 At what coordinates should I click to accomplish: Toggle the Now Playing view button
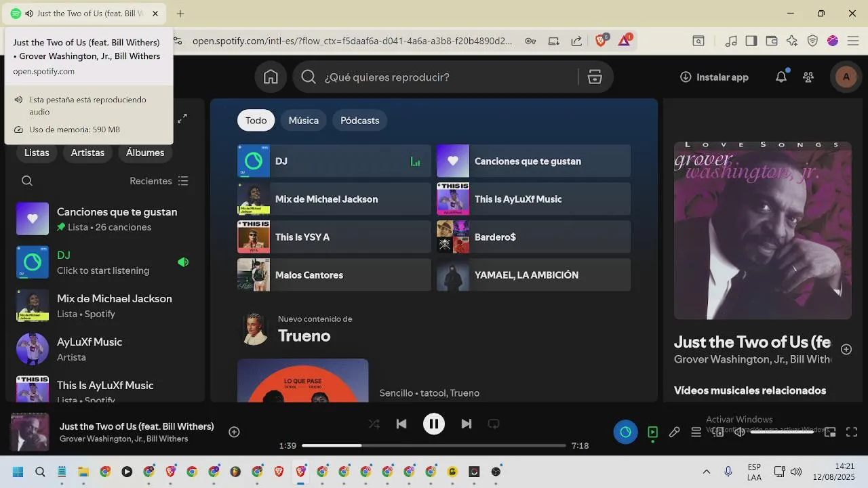pyautogui.click(x=652, y=432)
